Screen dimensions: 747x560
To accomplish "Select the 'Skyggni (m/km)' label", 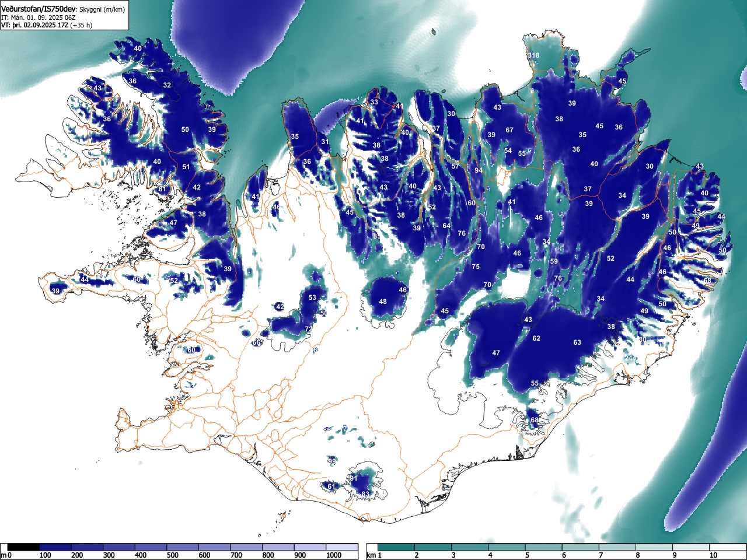I will pyautogui.click(x=102, y=9).
